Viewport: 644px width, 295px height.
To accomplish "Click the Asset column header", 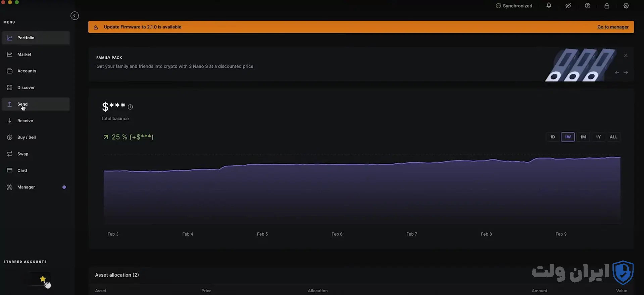I will pos(101,291).
